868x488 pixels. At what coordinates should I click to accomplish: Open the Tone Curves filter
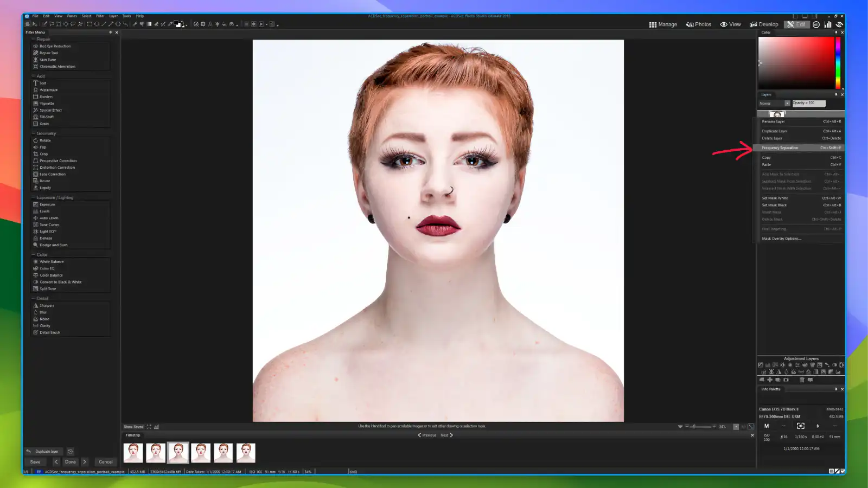click(x=48, y=224)
